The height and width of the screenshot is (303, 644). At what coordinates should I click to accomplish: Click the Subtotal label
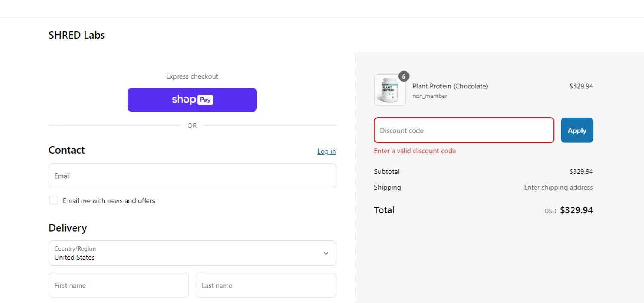[x=386, y=171]
